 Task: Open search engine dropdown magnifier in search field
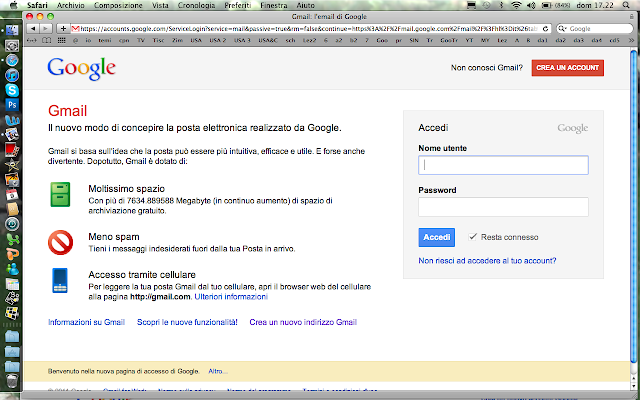(562, 29)
